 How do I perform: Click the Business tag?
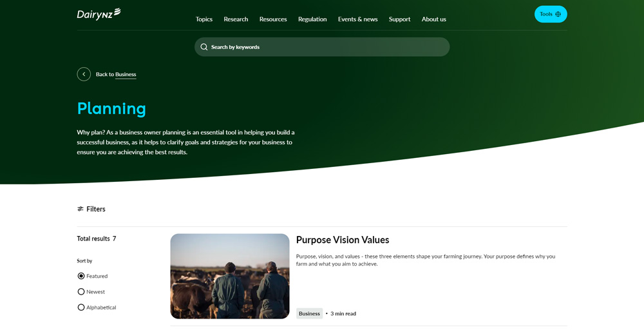coord(309,313)
